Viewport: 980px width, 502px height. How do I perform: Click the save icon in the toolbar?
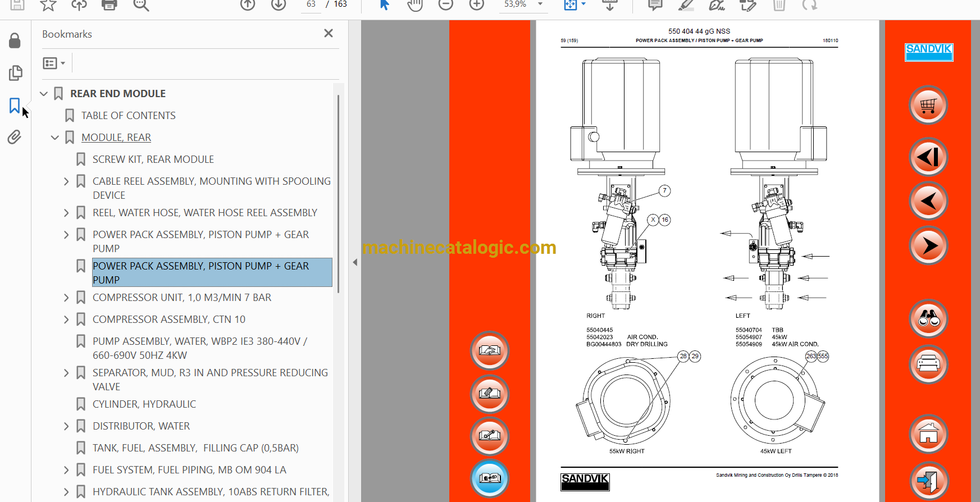pos(17,4)
